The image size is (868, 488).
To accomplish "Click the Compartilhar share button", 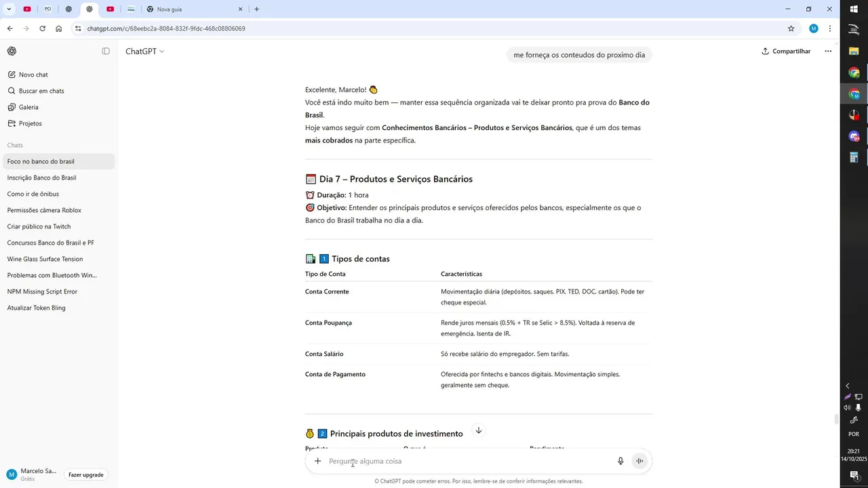I will pyautogui.click(x=786, y=52).
